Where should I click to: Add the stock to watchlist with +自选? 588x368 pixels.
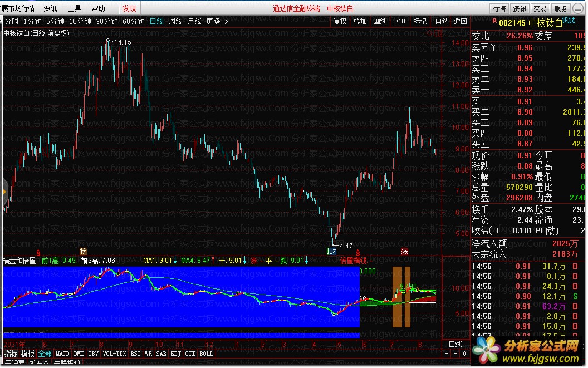(440, 21)
